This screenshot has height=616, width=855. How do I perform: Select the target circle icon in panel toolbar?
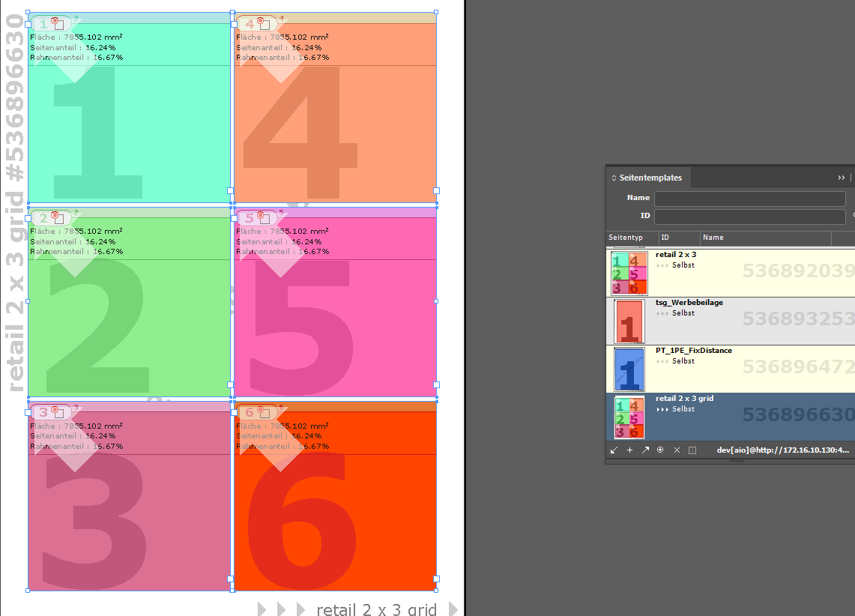click(661, 450)
